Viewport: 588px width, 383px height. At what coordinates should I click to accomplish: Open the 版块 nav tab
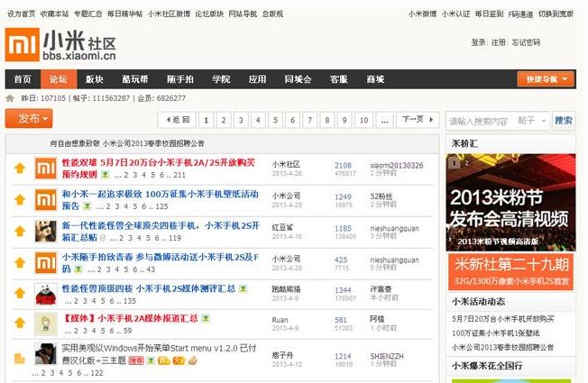(95, 79)
